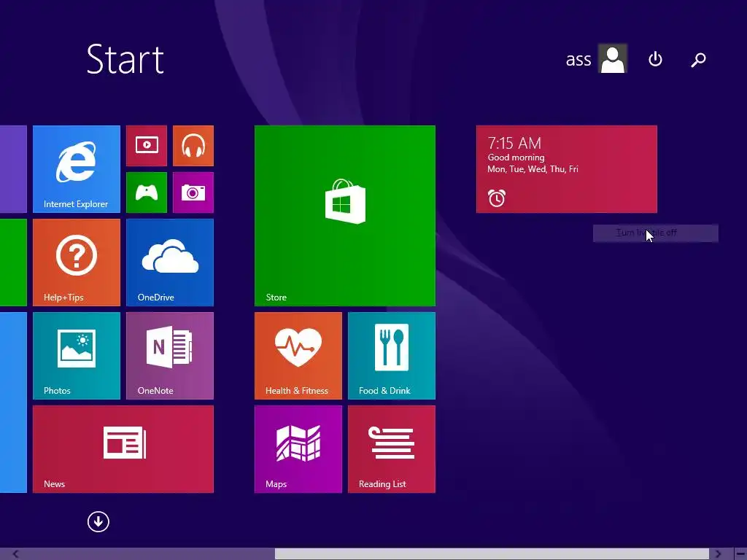Viewport: 747px width, 560px height.
Task: Open the Food & Drink tile
Action: pyautogui.click(x=392, y=356)
